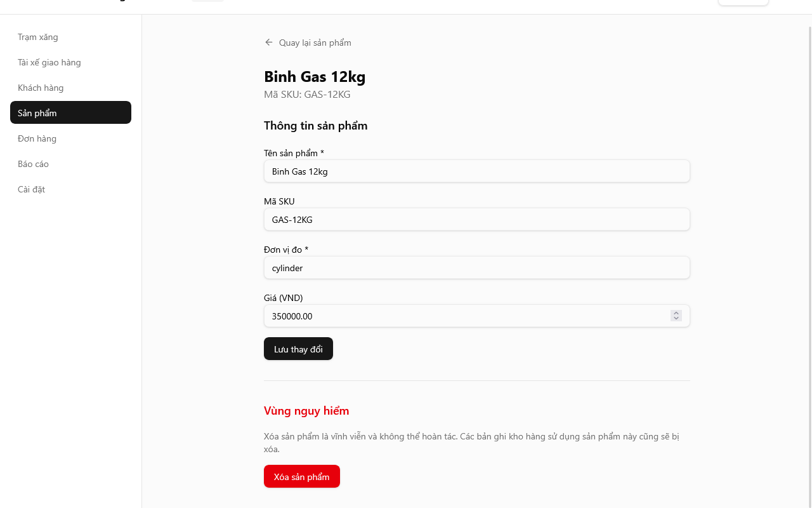
Task: Edit the Đơn vị đo field
Action: tap(476, 268)
